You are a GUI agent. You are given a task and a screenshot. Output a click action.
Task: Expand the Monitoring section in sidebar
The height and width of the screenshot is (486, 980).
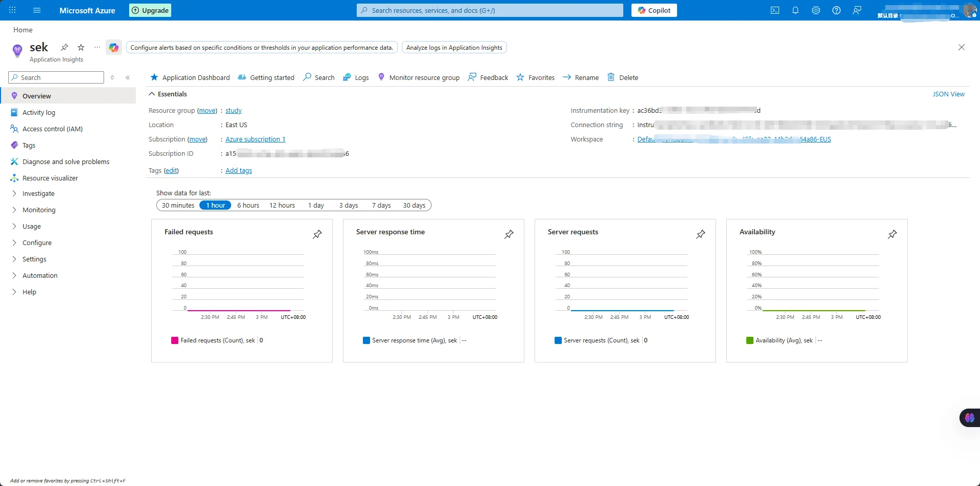coord(38,210)
